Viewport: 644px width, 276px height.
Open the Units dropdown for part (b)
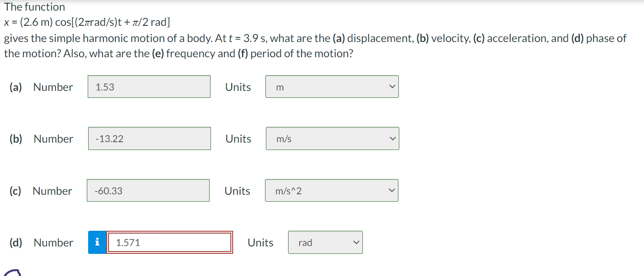[332, 138]
